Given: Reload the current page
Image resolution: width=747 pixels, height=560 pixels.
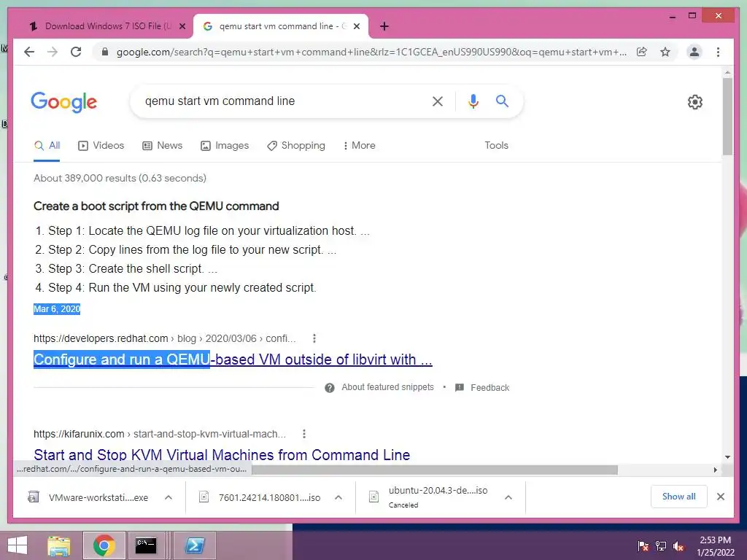Looking at the screenshot, I should click(76, 52).
